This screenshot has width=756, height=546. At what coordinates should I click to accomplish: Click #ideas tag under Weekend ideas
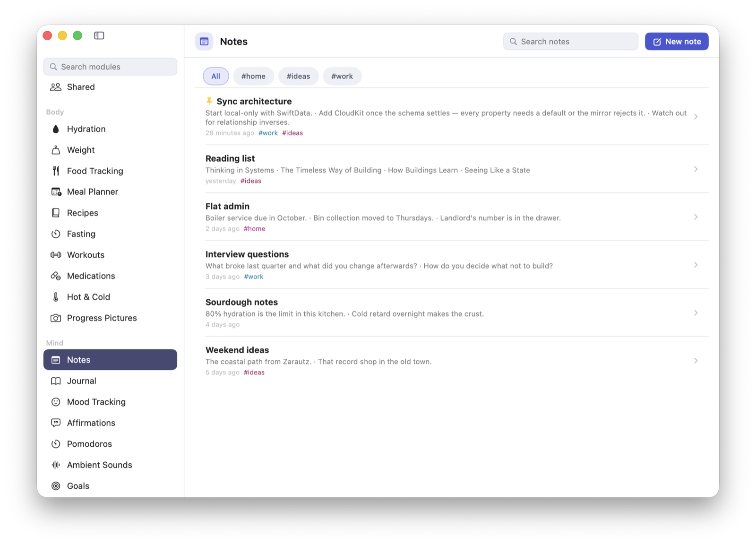(x=254, y=373)
